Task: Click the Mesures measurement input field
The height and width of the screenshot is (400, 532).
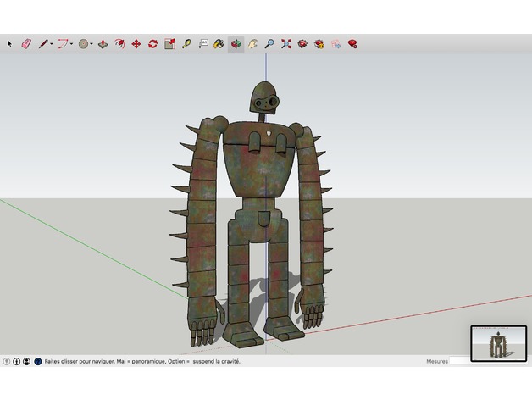Action: [460, 361]
